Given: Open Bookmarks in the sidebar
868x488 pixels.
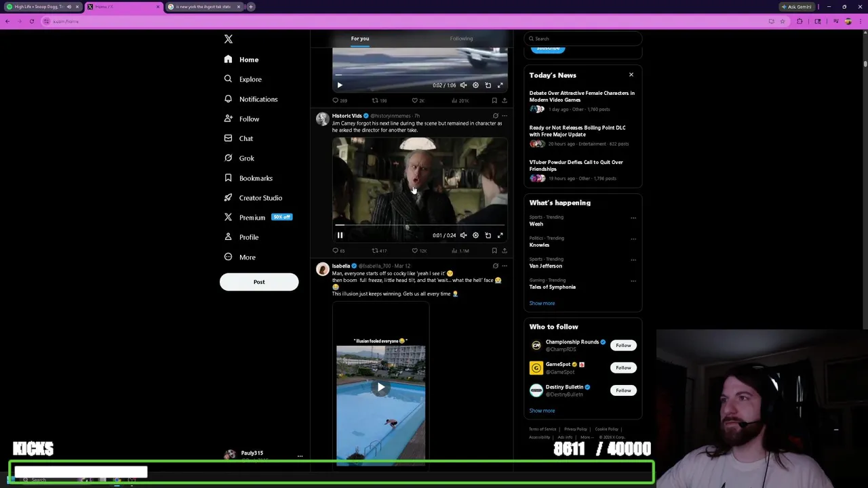Looking at the screenshot, I should tap(248, 178).
